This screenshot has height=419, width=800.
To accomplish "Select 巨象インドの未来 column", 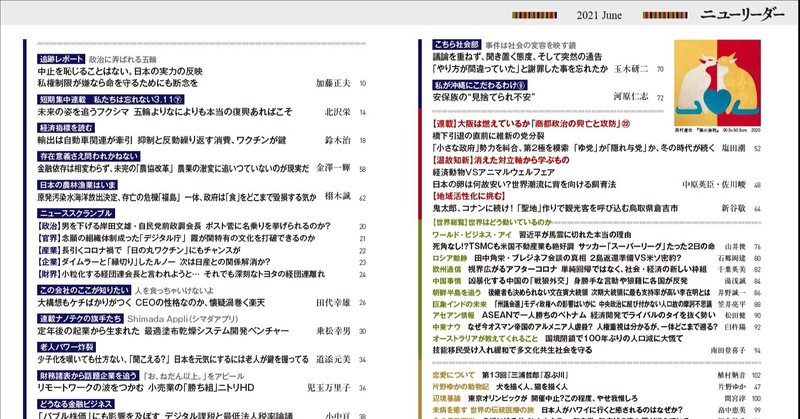I will [x=460, y=304].
